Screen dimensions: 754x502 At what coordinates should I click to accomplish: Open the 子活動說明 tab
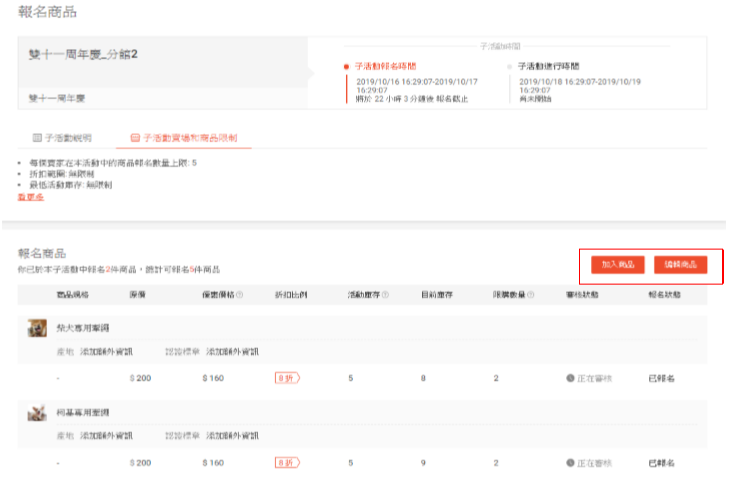click(62, 138)
